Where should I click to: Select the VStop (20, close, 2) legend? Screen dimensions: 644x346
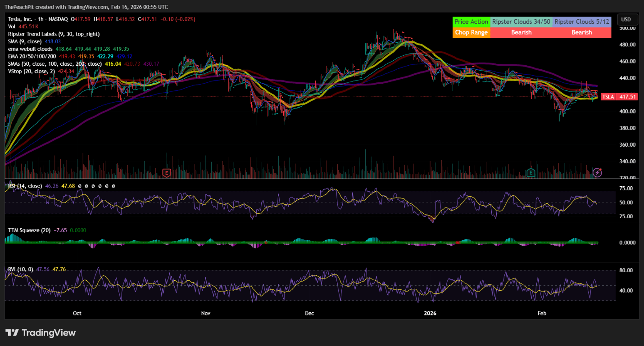31,72
